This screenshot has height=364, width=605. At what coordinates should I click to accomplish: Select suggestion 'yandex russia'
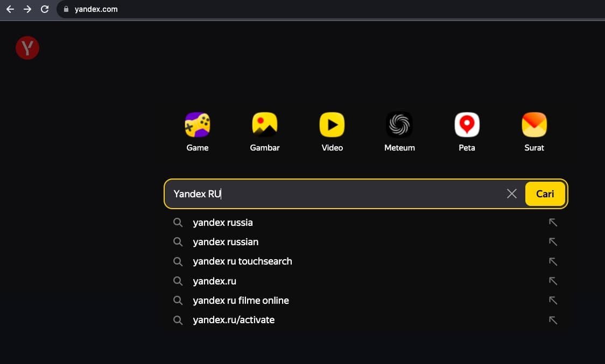pos(223,223)
